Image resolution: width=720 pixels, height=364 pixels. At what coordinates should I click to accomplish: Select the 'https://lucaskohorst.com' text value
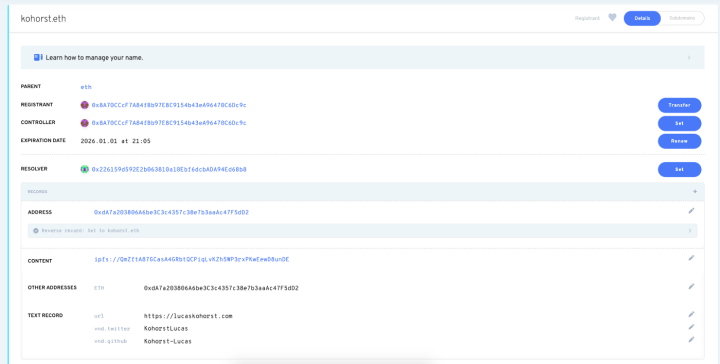point(188,316)
